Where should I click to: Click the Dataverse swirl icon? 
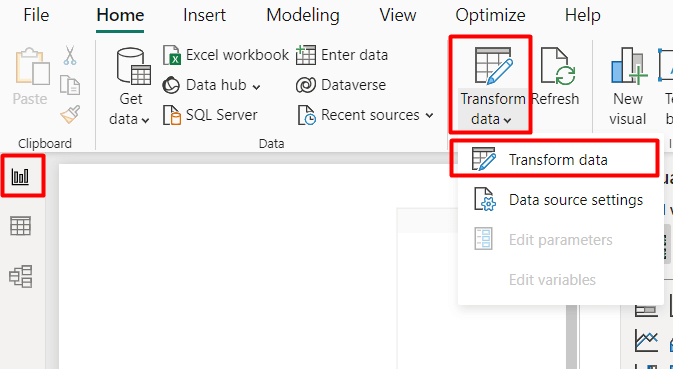tap(306, 85)
